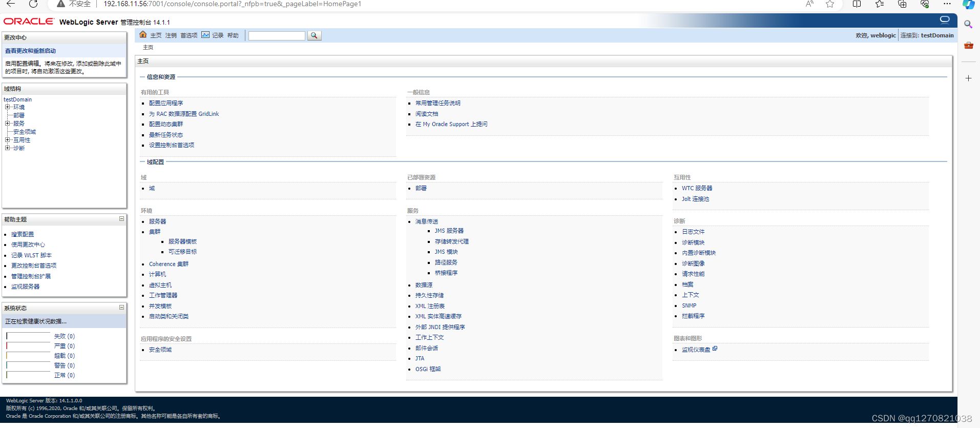Click the Edge sidebar toolbox icon
This screenshot has height=428, width=980.
(x=968, y=45)
